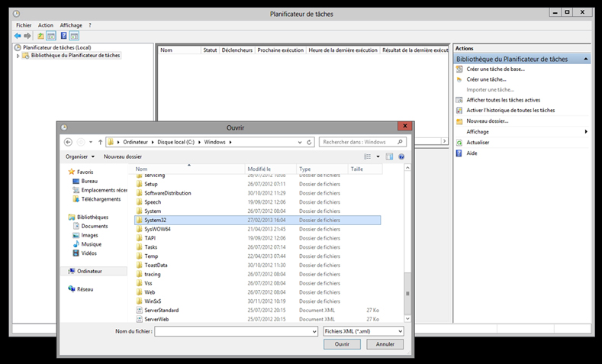The image size is (602, 364).
Task: Open the Organiser dropdown menu
Action: (80, 156)
